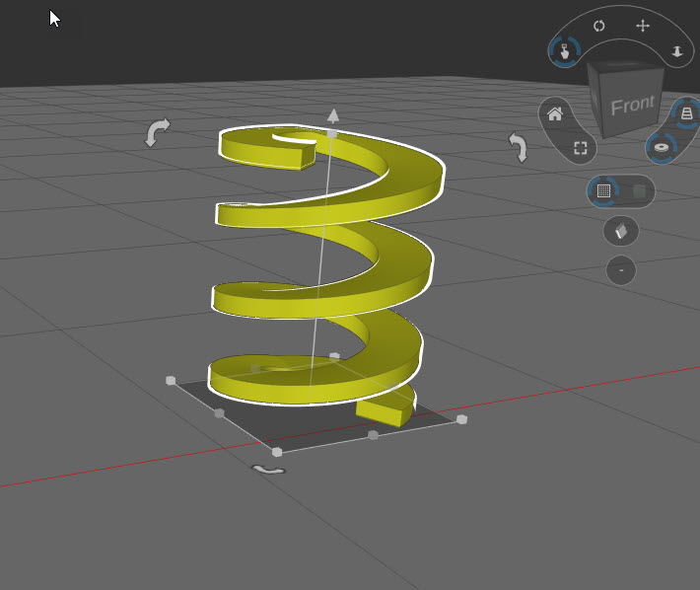Click the bottom curved rotate arrow manipulator
Image resolution: width=700 pixels, height=590 pixels.
[268, 470]
